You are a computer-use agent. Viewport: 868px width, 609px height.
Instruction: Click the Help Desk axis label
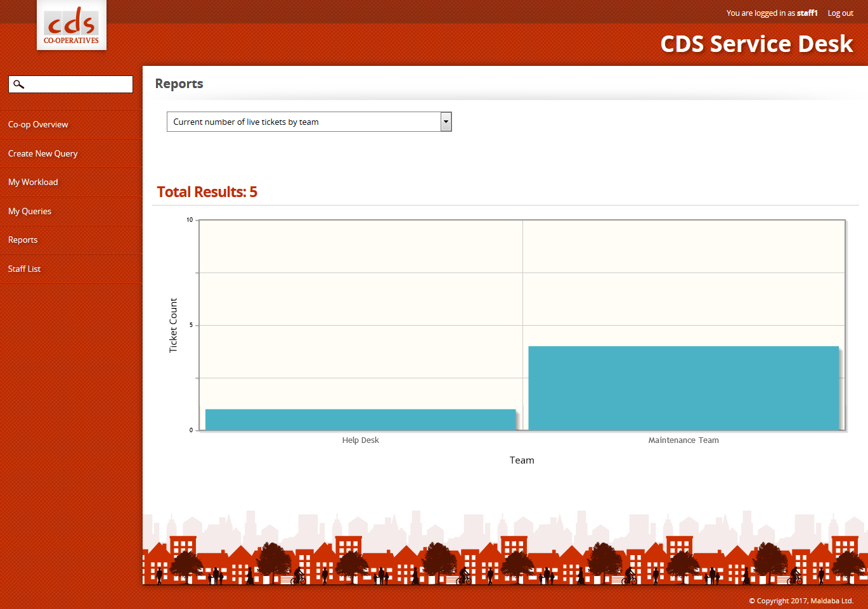pos(360,440)
